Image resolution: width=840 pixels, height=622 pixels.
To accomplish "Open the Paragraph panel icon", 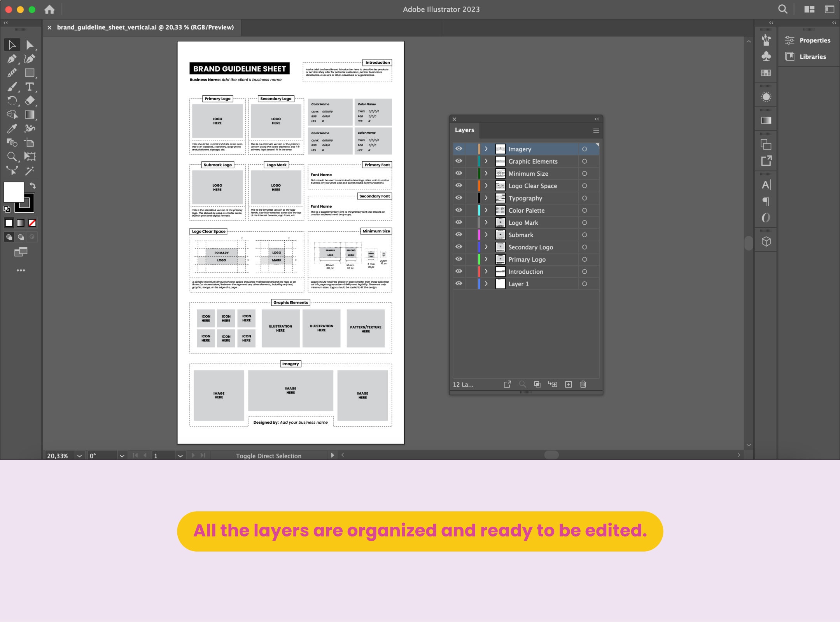I will [x=766, y=201].
